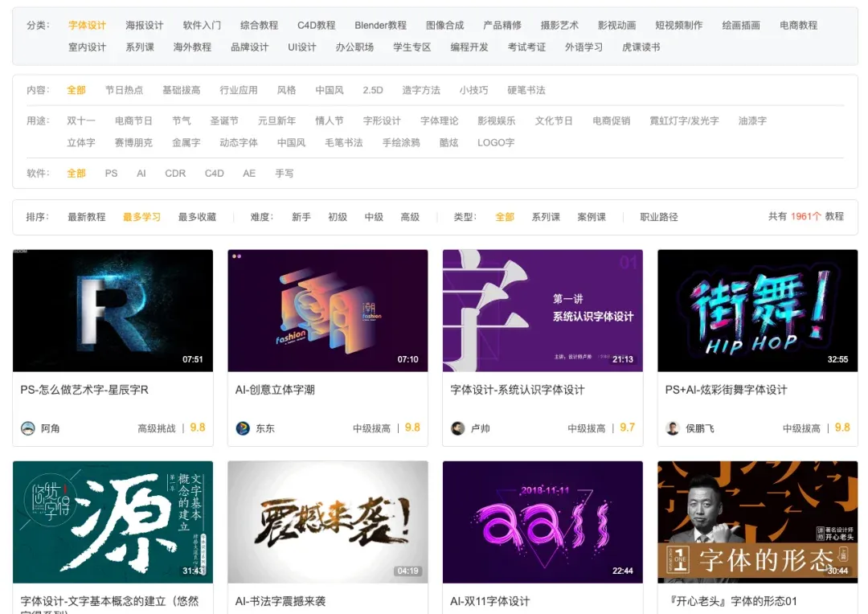Filter content by 基础拔高
This screenshot has width=868, height=614.
point(181,90)
